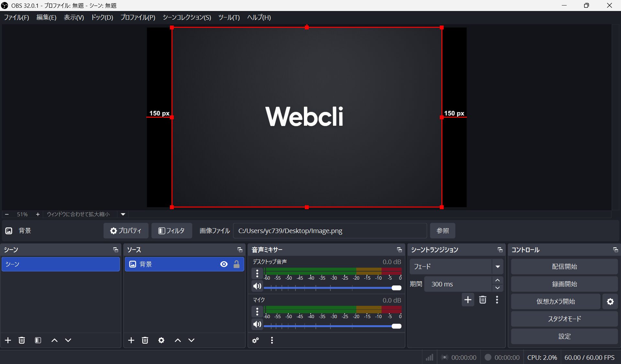Expand the フェード transition dropdown
The height and width of the screenshot is (364, 621).
pyautogui.click(x=497, y=267)
